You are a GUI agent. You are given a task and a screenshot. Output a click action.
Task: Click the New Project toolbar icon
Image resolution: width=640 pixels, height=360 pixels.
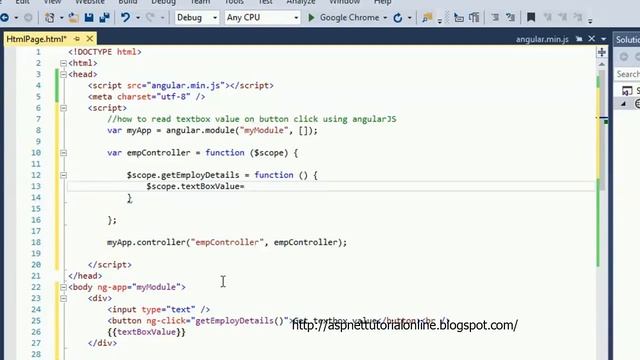(50, 18)
